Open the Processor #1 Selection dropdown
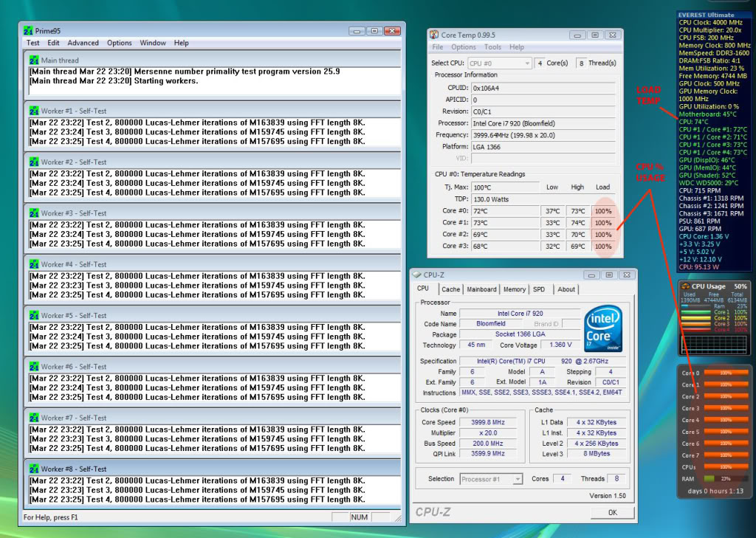Screen dimensions: 756x538 pos(491,479)
